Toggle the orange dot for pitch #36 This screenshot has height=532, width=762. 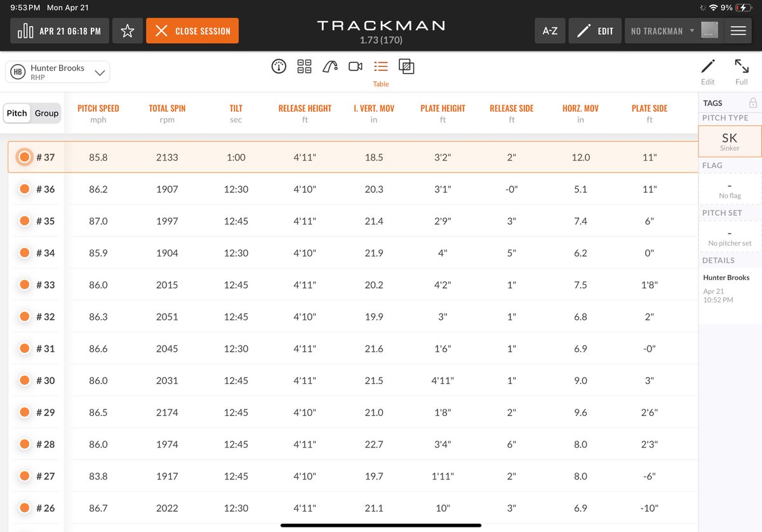coord(24,189)
